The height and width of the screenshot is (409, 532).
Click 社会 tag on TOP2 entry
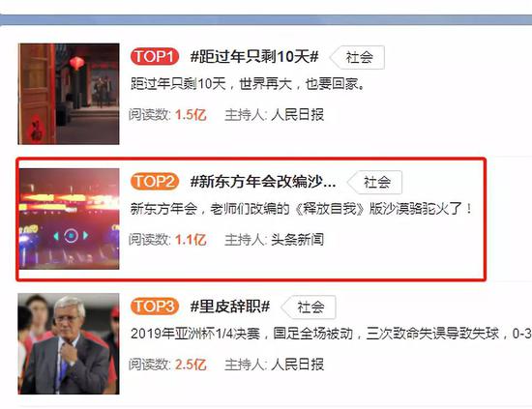click(x=375, y=183)
